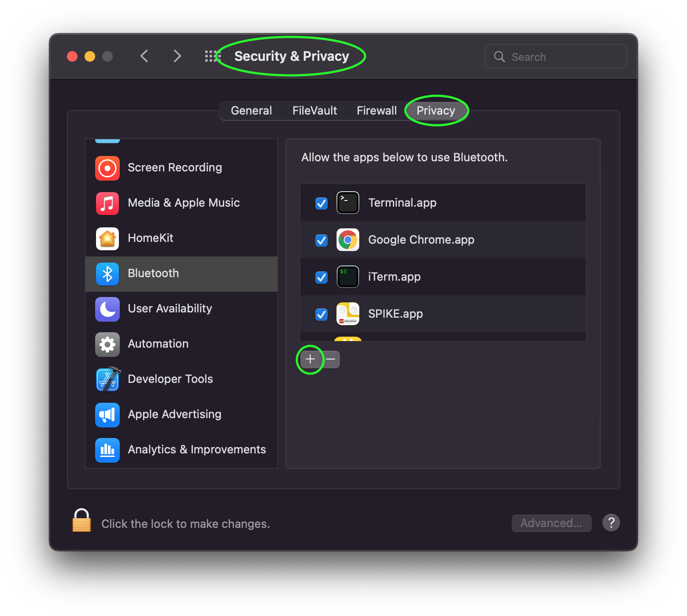Select Analytics & Improvements category
This screenshot has height=616, width=687.
pos(181,450)
